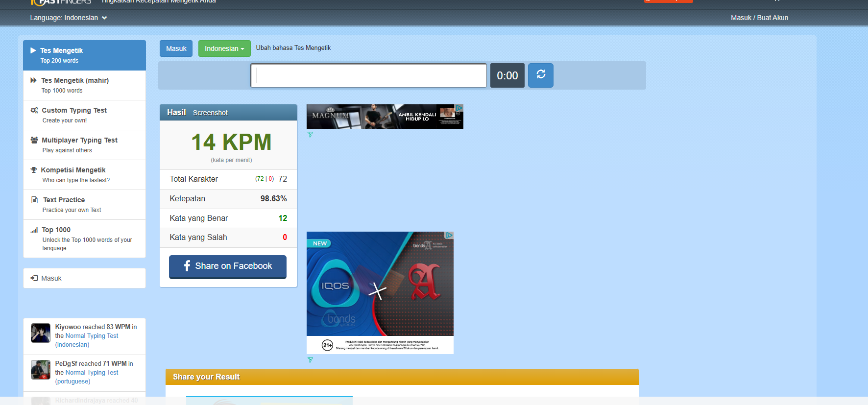
Task: Open the Language: Indonesian dropdown in the top bar
Action: 69,18
